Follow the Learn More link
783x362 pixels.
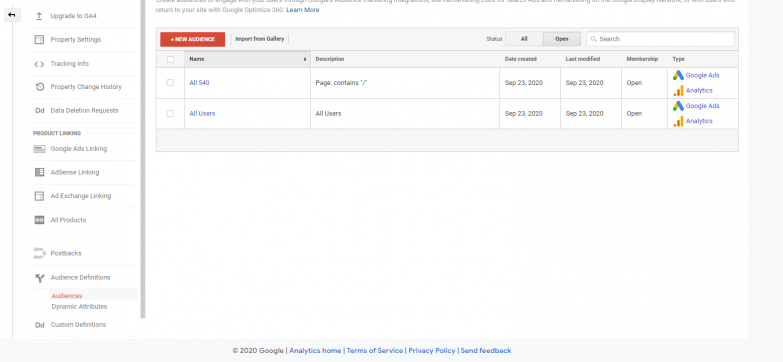coord(303,10)
